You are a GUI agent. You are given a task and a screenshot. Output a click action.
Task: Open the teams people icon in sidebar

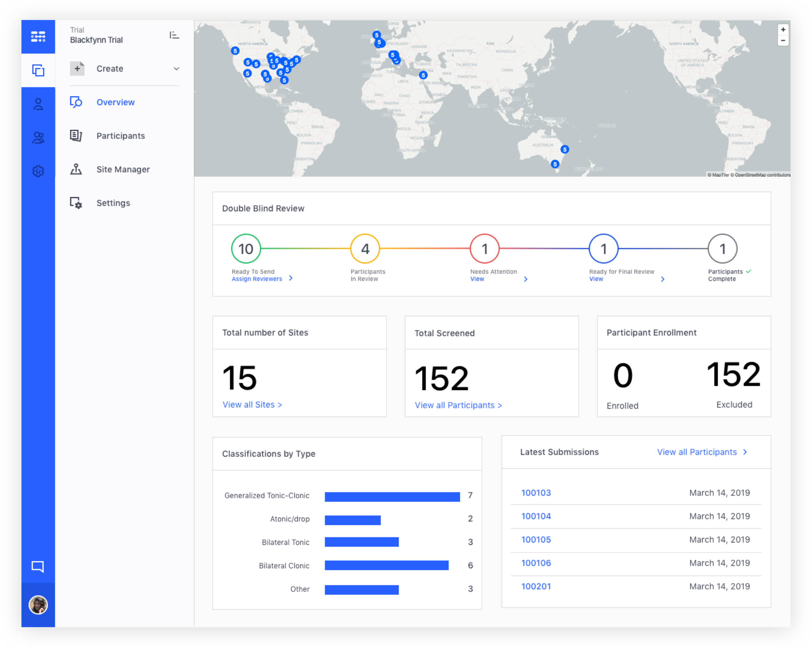click(38, 138)
